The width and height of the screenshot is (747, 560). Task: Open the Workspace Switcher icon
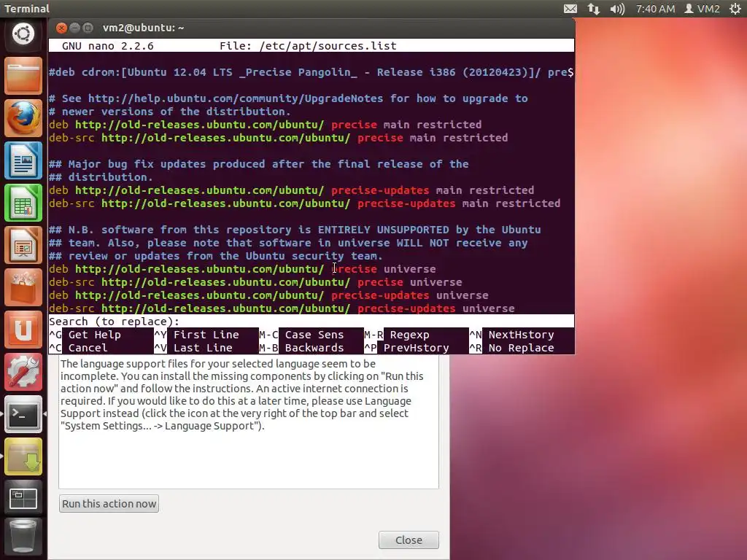click(23, 499)
